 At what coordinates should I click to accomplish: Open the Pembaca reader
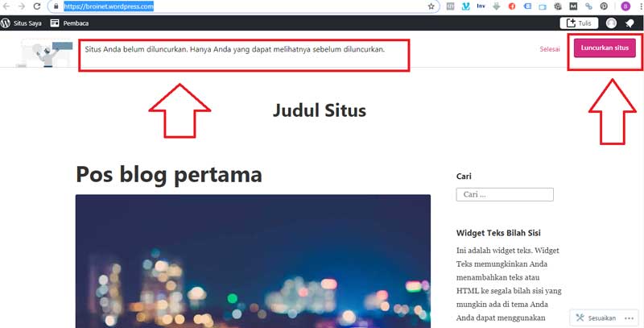click(69, 23)
